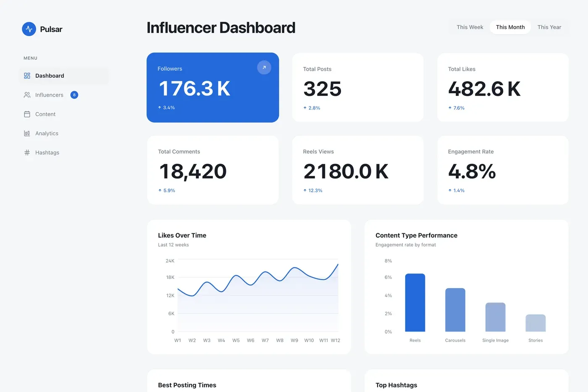This screenshot has height=392, width=588.
Task: Click the Total Comments 18,420 value
Action: [x=193, y=171]
